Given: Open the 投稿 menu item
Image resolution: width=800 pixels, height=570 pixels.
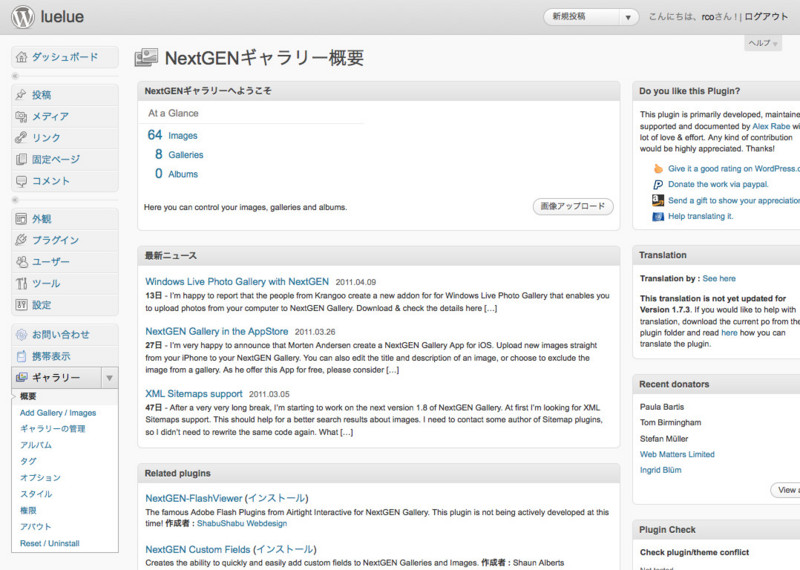Looking at the screenshot, I should [x=64, y=95].
